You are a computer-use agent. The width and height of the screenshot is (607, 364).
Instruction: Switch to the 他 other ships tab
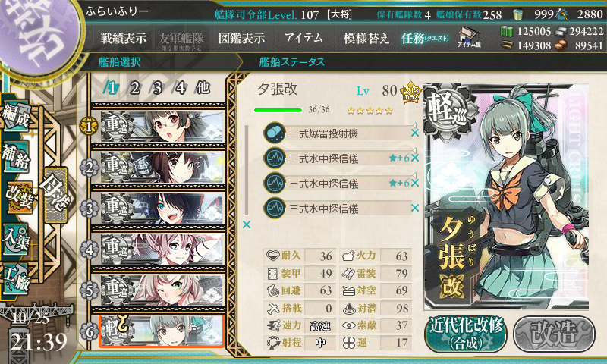click(203, 88)
